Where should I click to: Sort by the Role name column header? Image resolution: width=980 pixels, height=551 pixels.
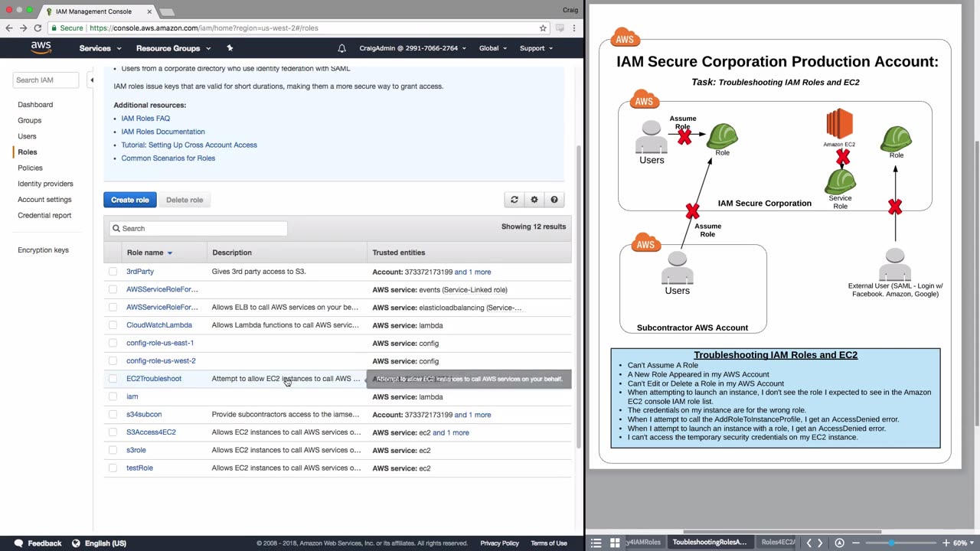coord(149,253)
